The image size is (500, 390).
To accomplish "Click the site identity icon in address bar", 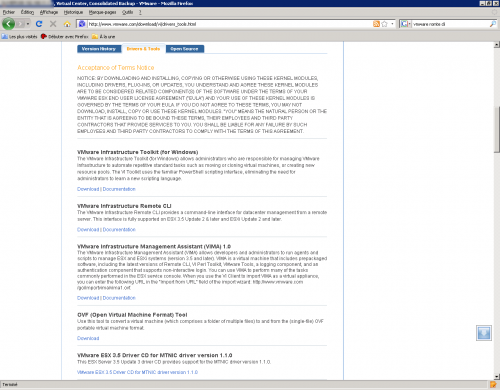I will (x=82, y=24).
